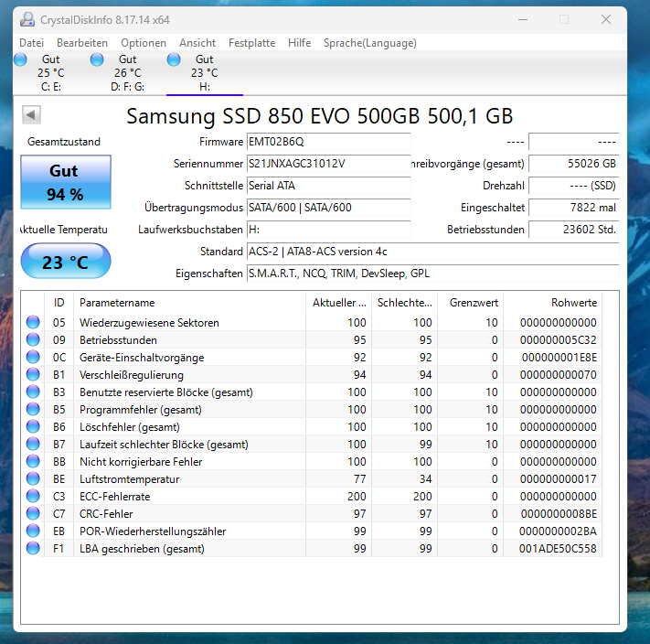This screenshot has width=650, height=644.
Task: Click the Rohwerte column header
Action: coord(553,303)
